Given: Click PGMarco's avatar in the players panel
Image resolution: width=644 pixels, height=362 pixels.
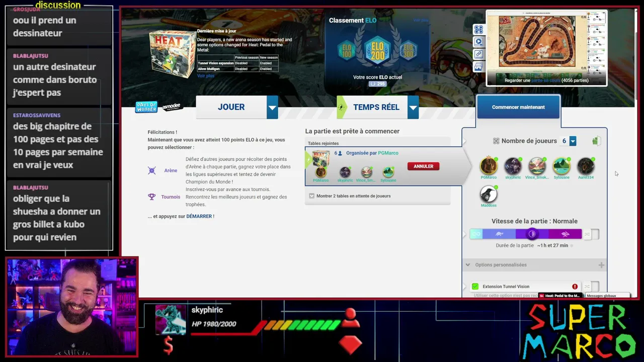Looking at the screenshot, I should point(488,166).
